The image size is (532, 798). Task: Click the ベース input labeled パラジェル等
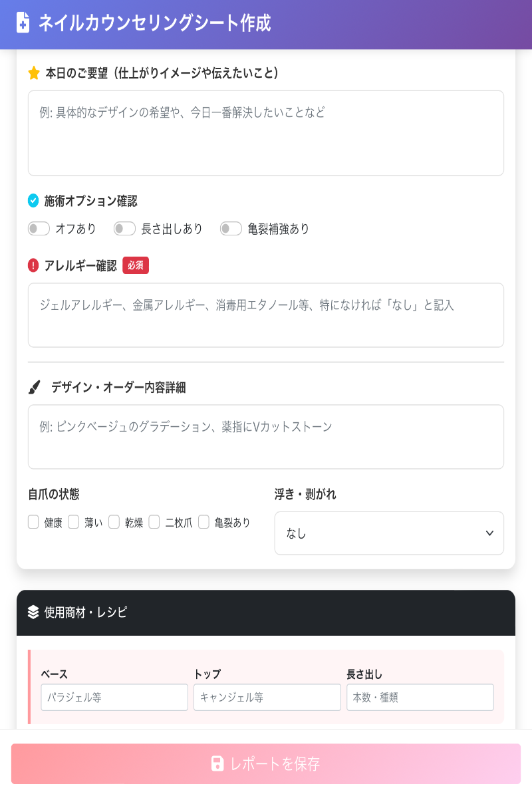click(114, 697)
